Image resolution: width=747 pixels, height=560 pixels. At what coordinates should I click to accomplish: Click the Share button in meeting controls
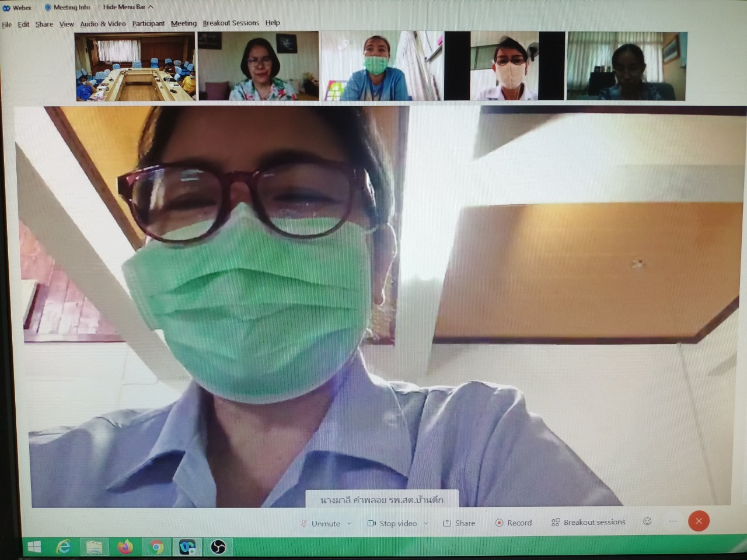pos(459,523)
